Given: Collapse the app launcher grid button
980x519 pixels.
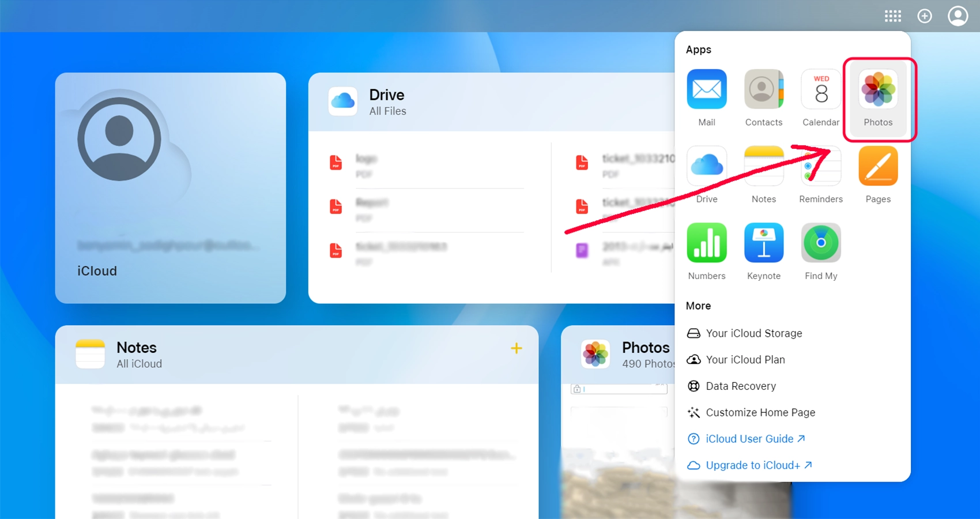Looking at the screenshot, I should tap(892, 16).
